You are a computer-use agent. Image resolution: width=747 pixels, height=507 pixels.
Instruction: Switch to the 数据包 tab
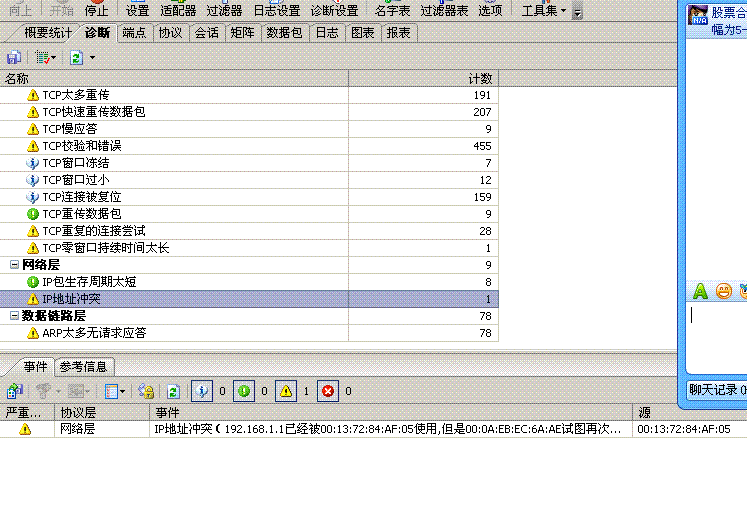point(284,33)
